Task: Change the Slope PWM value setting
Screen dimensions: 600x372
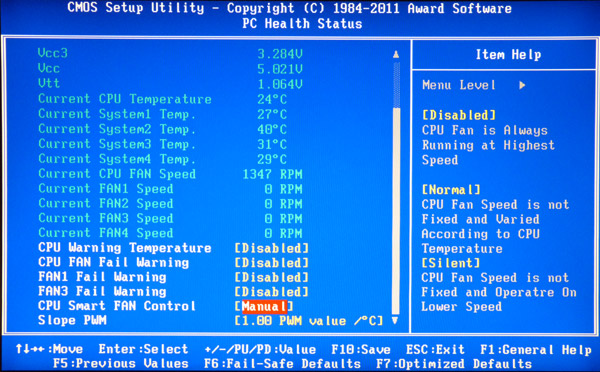Action: (x=309, y=321)
